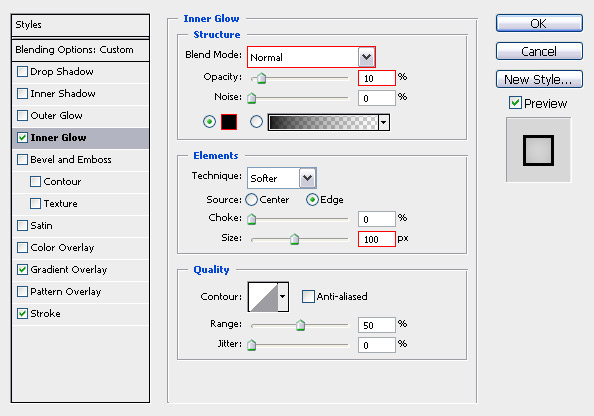Click the Size value input field
Screen dimensions: 594x416
(x=377, y=239)
